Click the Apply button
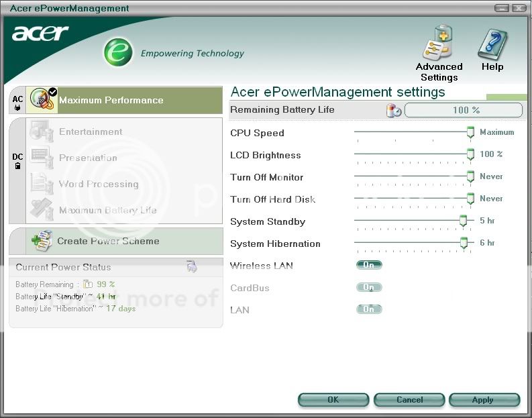 (x=484, y=400)
